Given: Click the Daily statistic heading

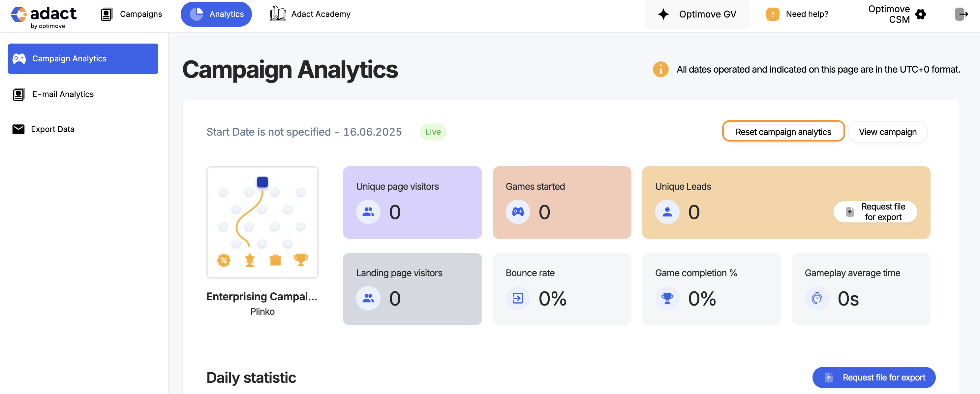Looking at the screenshot, I should pyautogui.click(x=251, y=378).
